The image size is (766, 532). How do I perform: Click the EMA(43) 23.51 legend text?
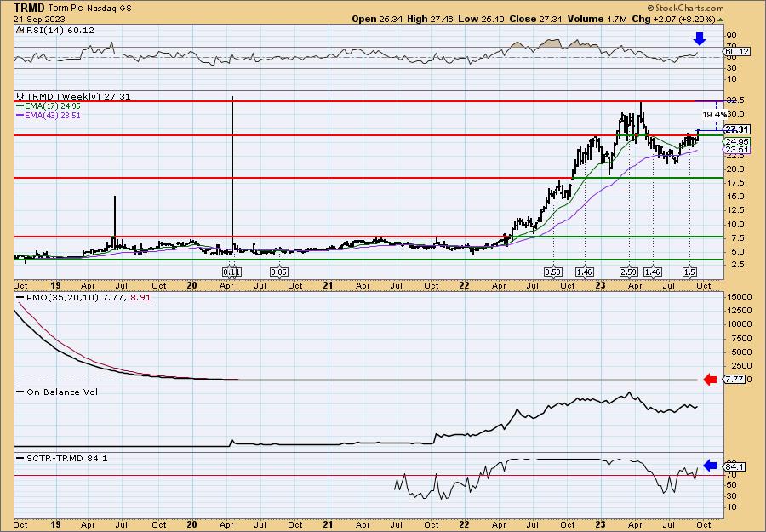click(x=53, y=116)
